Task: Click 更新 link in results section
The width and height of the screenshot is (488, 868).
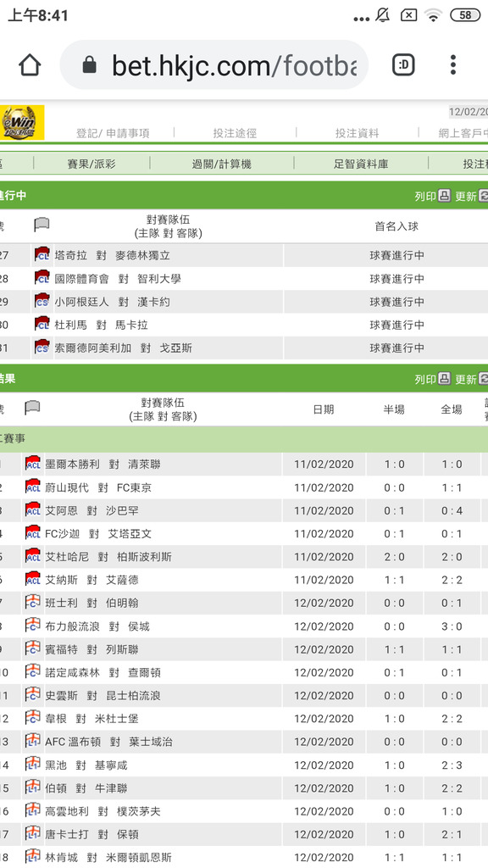Action: coord(465,379)
